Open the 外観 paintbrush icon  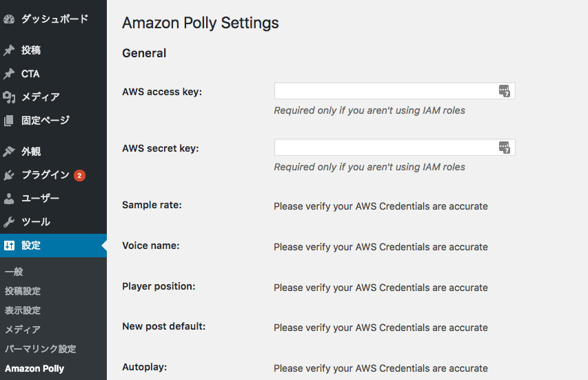[9, 152]
